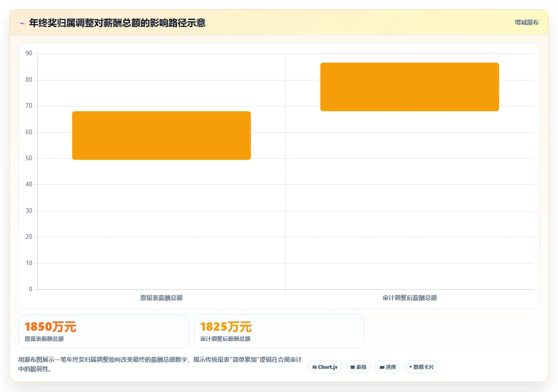558x392 pixels.
Task: Select the 表格 chip
Action: pyautogui.click(x=358, y=367)
